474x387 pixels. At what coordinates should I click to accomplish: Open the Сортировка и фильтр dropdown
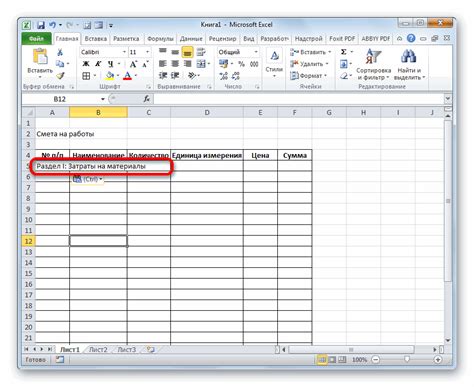point(373,64)
